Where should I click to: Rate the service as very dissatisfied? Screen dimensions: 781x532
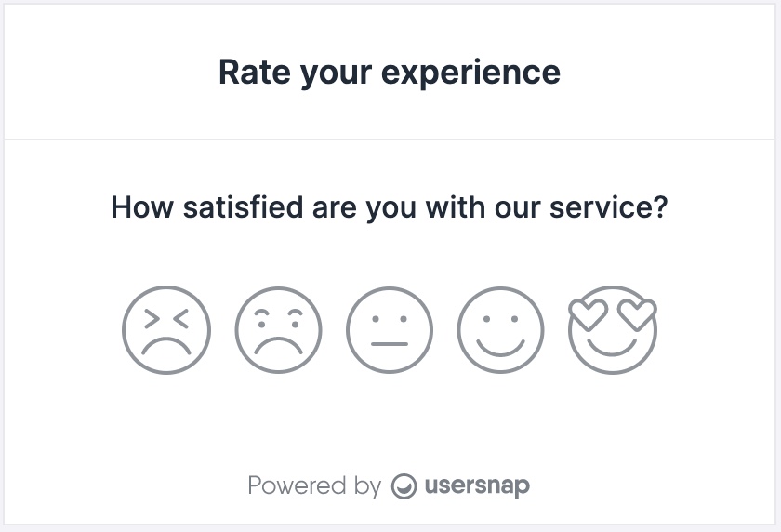pyautogui.click(x=166, y=330)
